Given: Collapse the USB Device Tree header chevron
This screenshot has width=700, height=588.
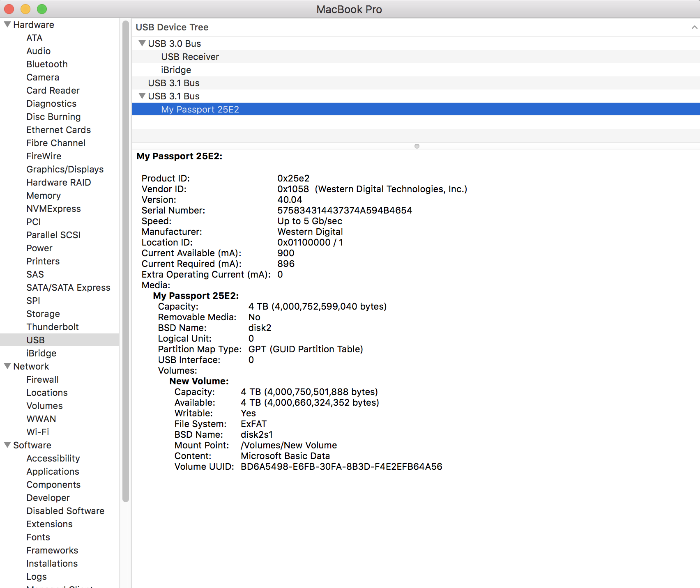Looking at the screenshot, I should 694,27.
